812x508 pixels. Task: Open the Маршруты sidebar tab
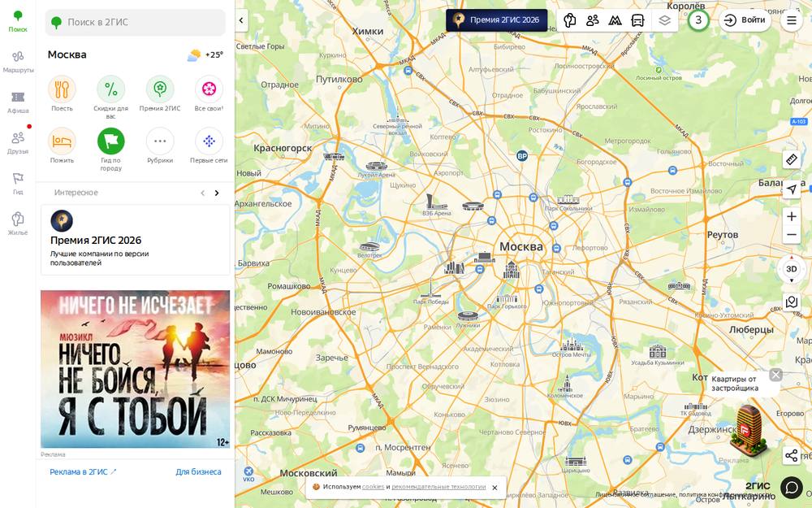coord(18,61)
